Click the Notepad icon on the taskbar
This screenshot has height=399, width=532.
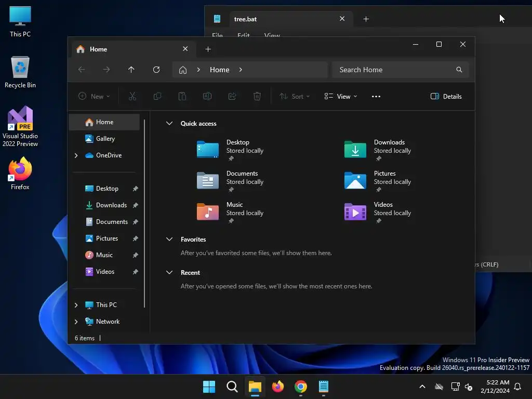coord(323,387)
